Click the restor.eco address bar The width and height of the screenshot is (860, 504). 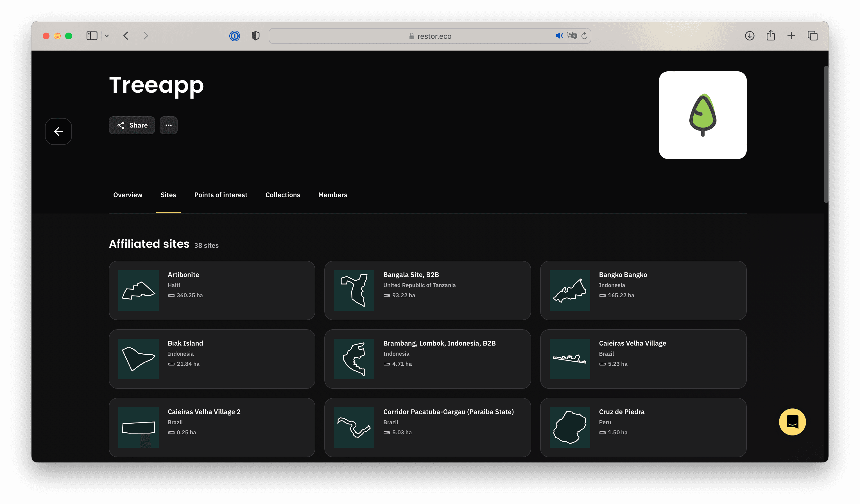pos(430,36)
